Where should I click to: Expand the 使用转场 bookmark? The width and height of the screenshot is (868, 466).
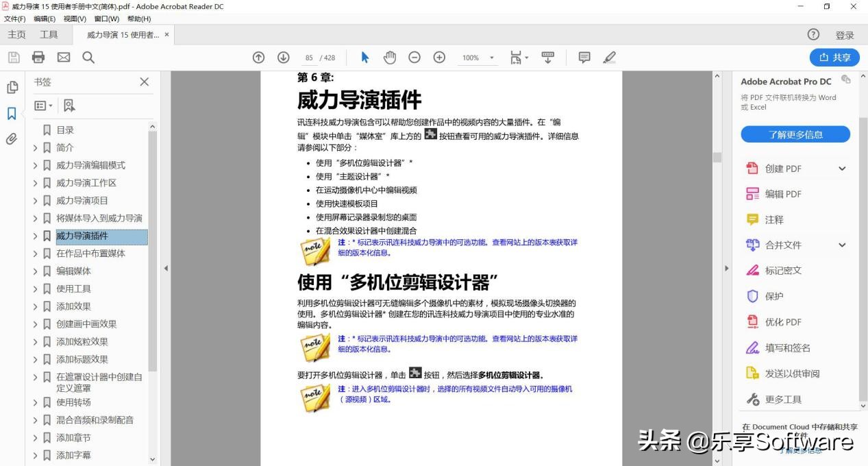(35, 402)
